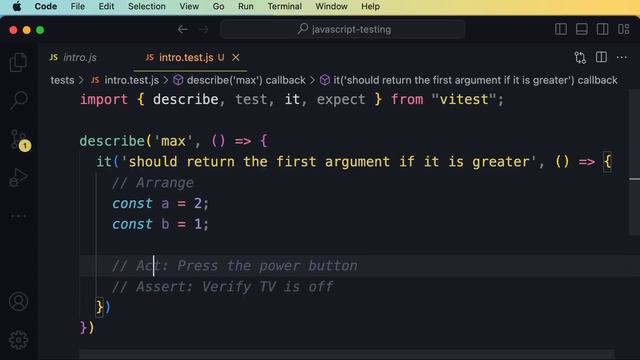Screen dimensions: 640x360
Task: Open the Run menu
Action: (246, 7)
